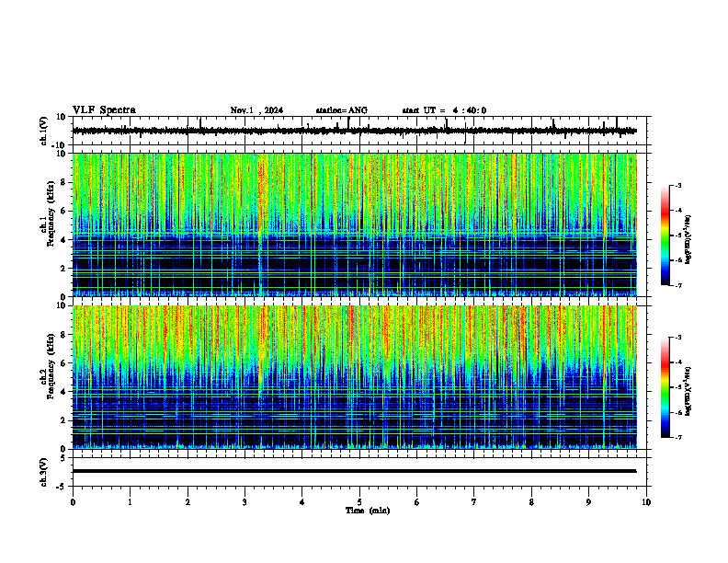Click the "start UT = 4 :40: 0" text

click(444, 110)
